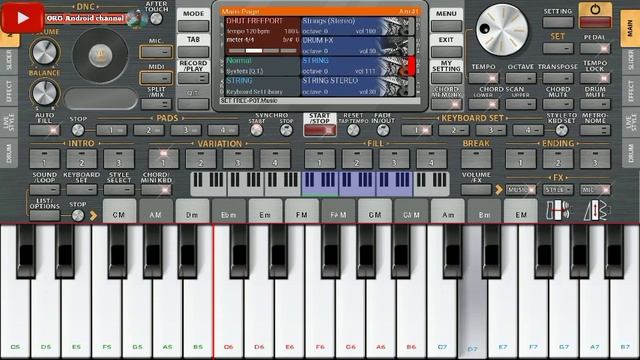Click the EXIT button
The height and width of the screenshot is (360, 640).
point(446,52)
